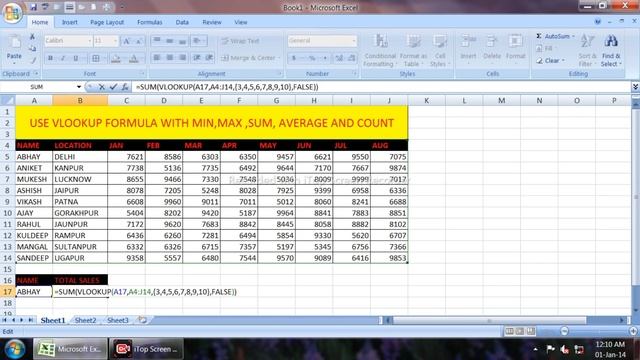Click the Cancel X in formula bar

pyautogui.click(x=102, y=87)
